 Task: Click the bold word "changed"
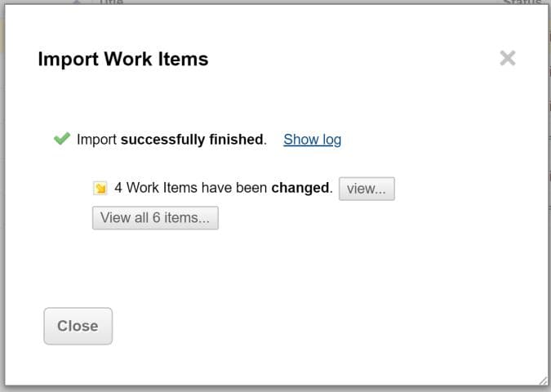(300, 188)
